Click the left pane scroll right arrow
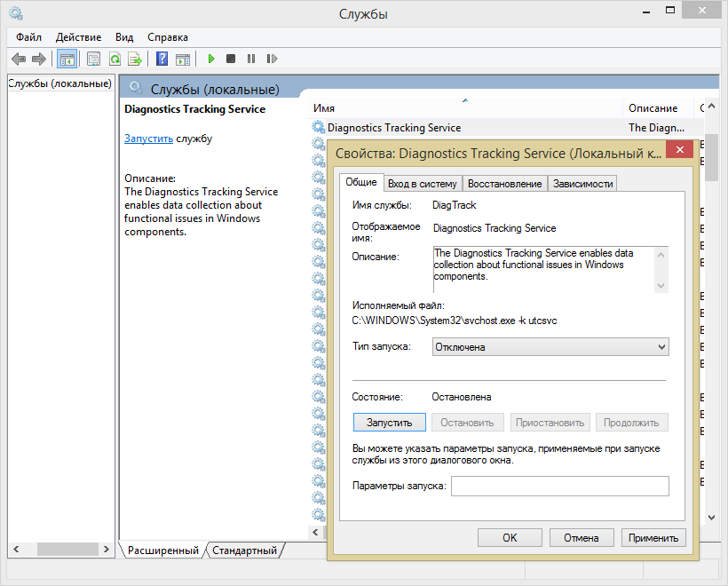728x586 pixels. [107, 550]
